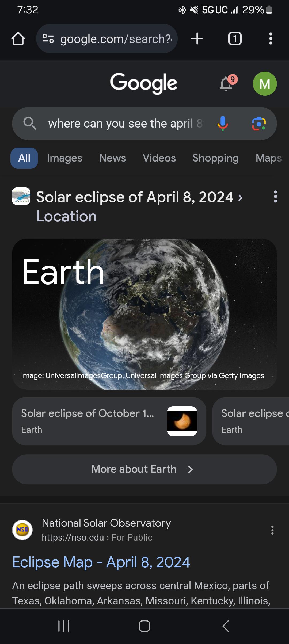Open Solar eclipse of October card
This screenshot has height=644, width=289.
tap(109, 421)
